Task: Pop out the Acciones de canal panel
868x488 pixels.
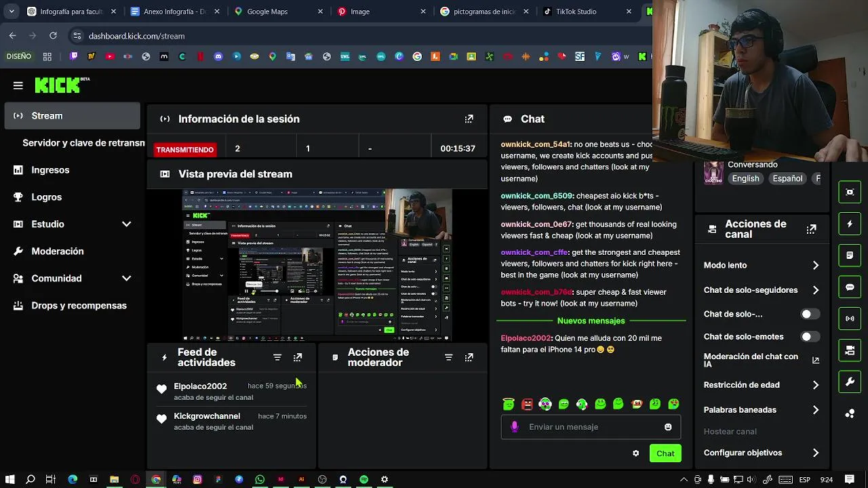Action: point(811,229)
